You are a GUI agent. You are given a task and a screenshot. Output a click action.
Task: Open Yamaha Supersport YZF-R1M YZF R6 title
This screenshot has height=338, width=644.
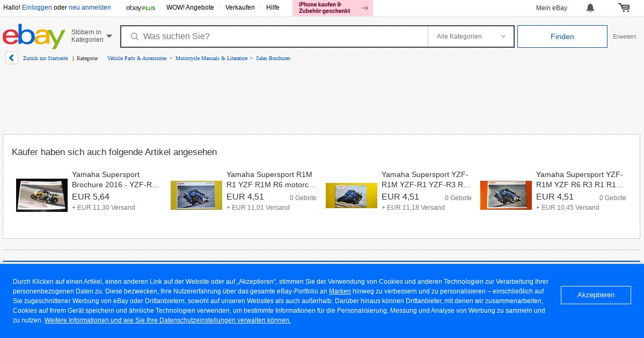pos(581,180)
